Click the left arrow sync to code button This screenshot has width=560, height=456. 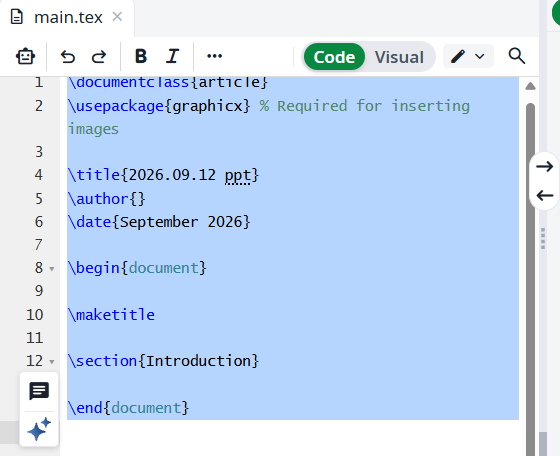(544, 195)
